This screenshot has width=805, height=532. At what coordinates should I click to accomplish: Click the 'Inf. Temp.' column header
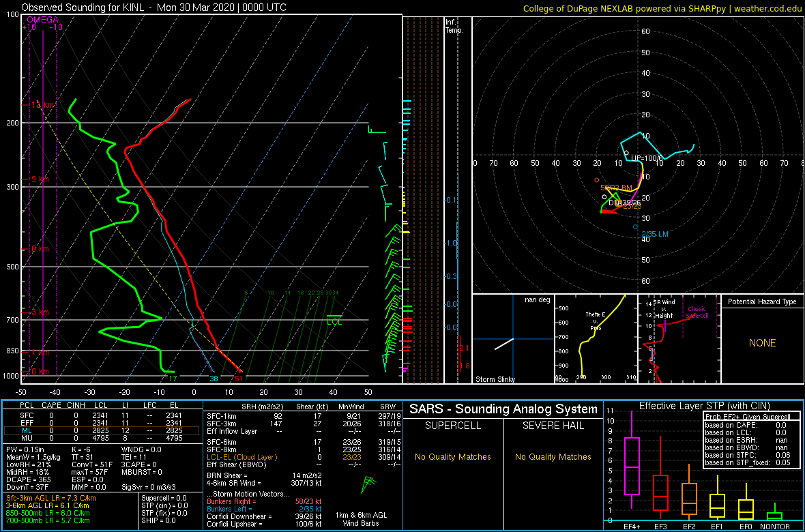(x=456, y=26)
